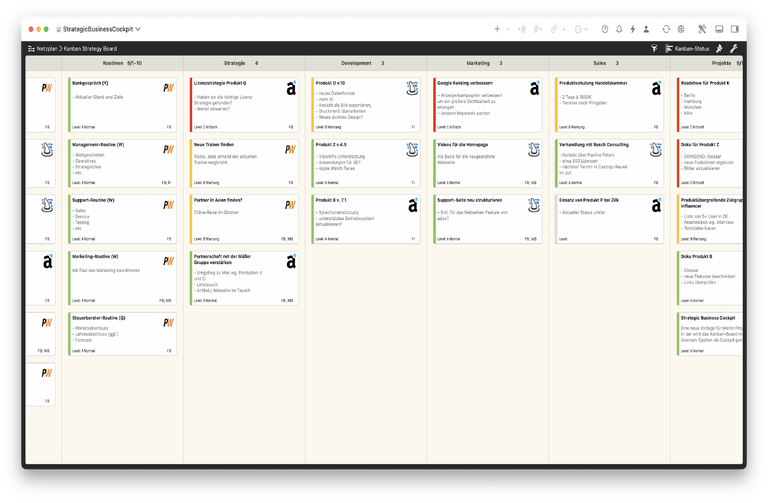768x503 pixels.
Task: Toggle the right sidebar panel
Action: [x=737, y=29]
